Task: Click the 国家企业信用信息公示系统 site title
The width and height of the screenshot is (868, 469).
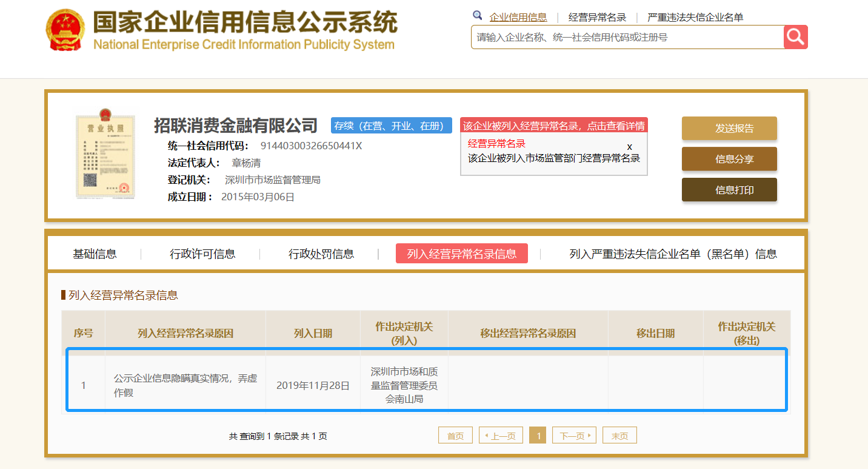Action: [x=245, y=22]
